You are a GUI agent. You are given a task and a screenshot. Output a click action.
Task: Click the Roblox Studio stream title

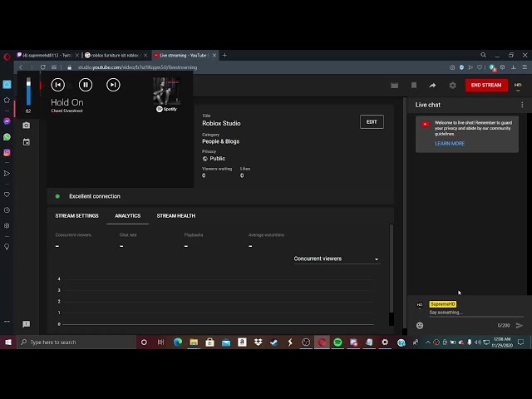222,123
